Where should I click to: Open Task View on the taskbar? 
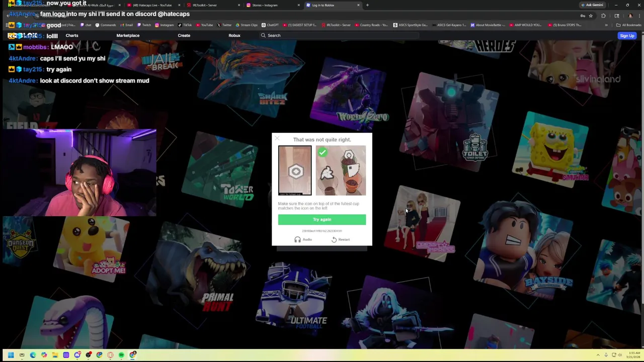[22, 355]
